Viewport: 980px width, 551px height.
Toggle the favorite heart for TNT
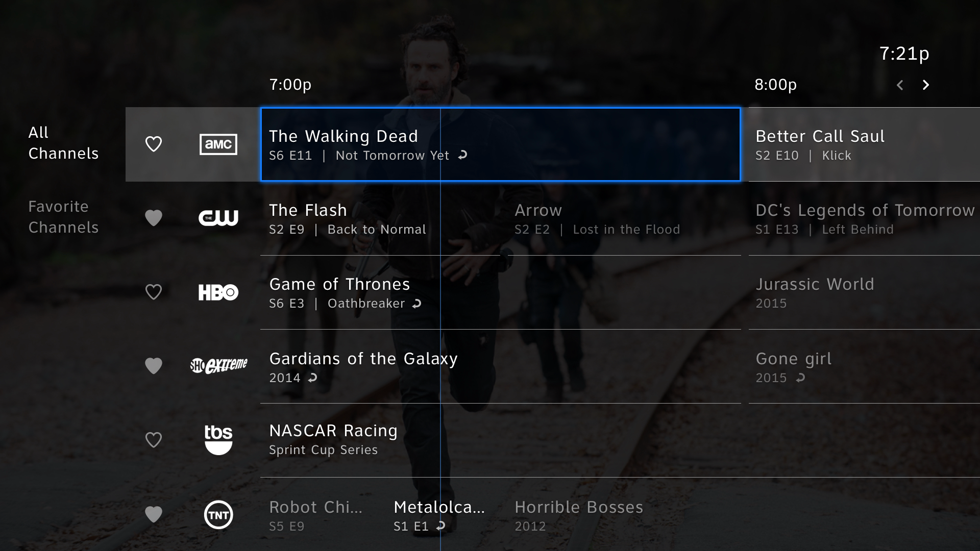[154, 514]
